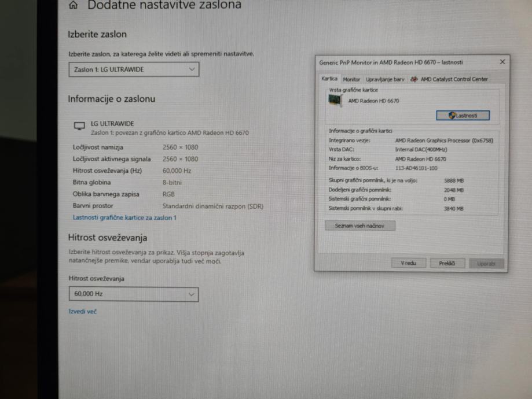Click the greyed Uporabi button
Screen dimensions: 532x399
click(486, 264)
